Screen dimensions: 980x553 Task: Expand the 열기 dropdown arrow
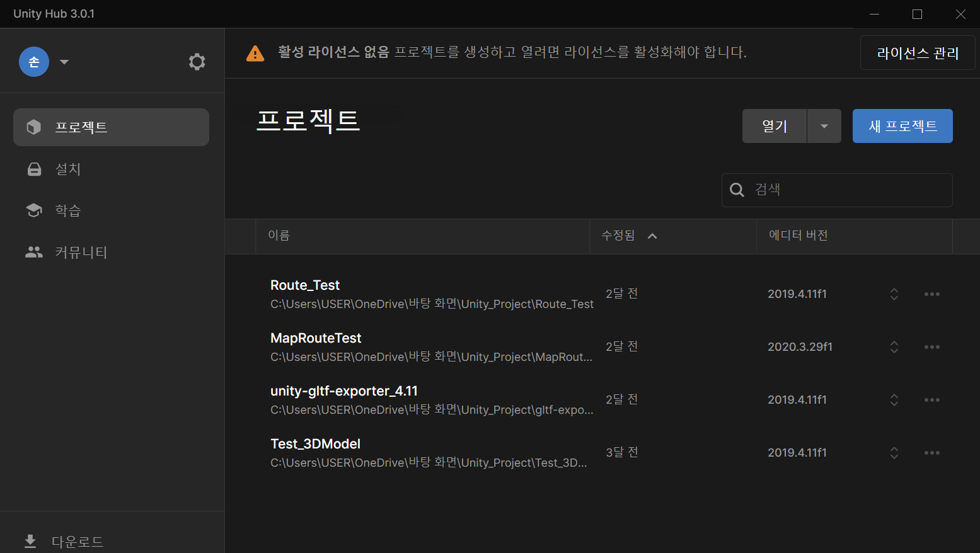[824, 126]
